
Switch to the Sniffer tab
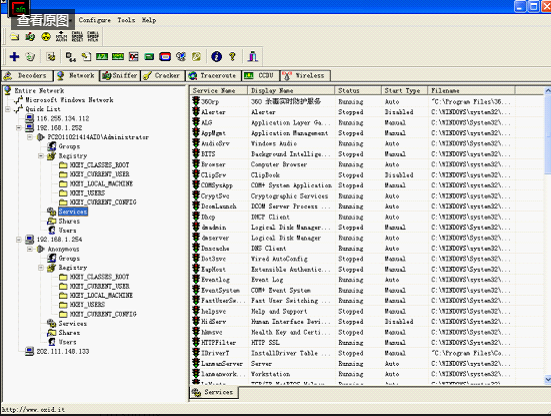coord(120,76)
